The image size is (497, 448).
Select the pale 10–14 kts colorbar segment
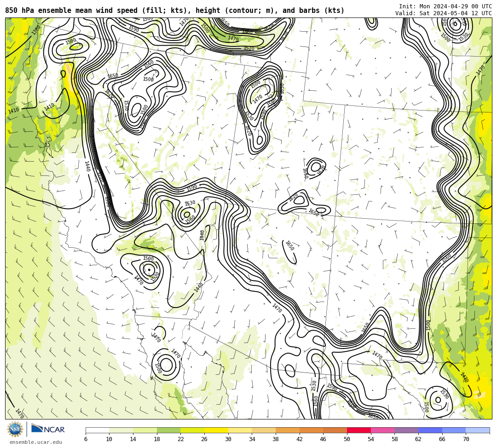pyautogui.click(x=121, y=430)
